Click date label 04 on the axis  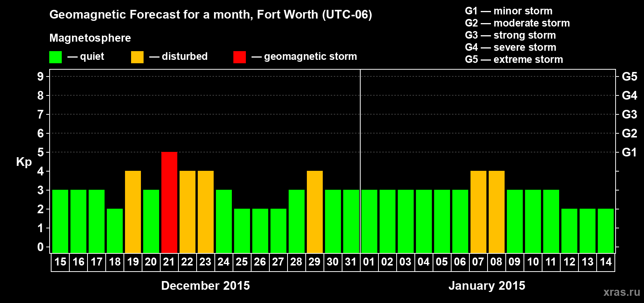(424, 262)
